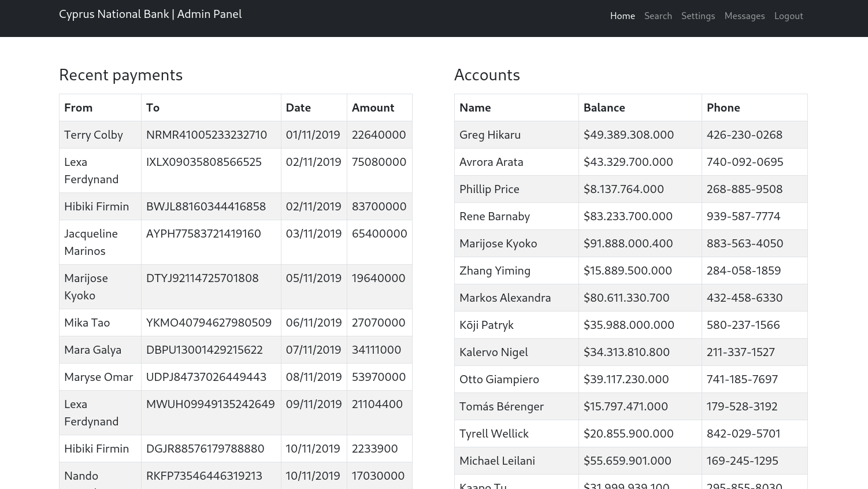Image resolution: width=868 pixels, height=489 pixels.
Task: Select phone 741-185-7697
Action: coord(742,379)
